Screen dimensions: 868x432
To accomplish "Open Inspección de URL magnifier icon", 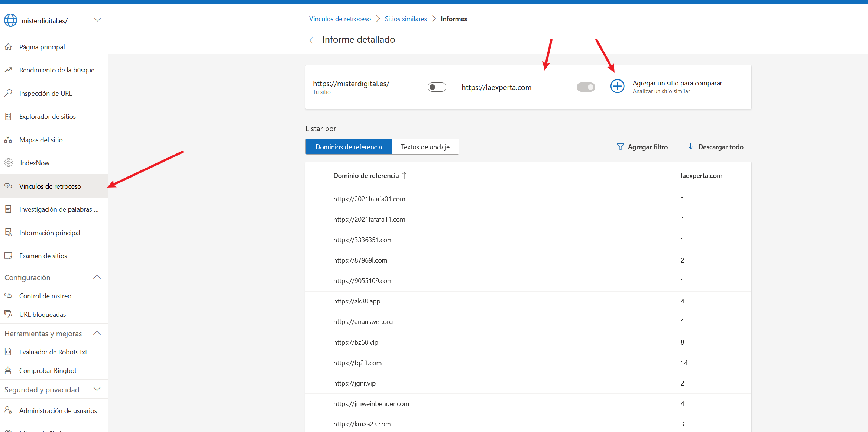I will click(8, 93).
